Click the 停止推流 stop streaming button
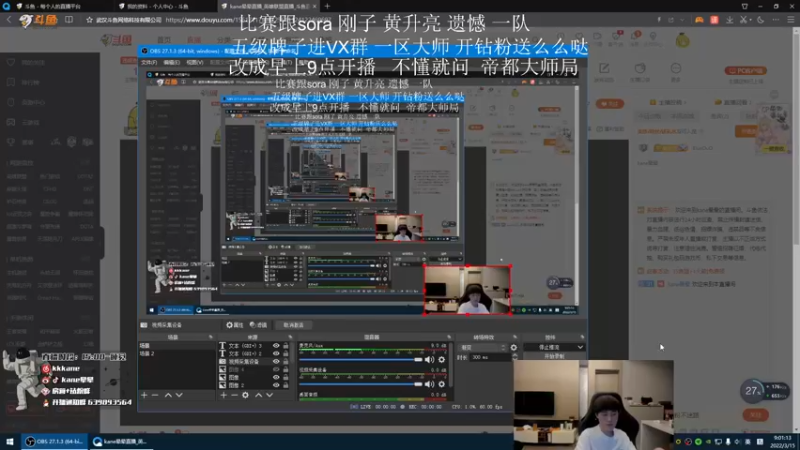 coord(550,347)
